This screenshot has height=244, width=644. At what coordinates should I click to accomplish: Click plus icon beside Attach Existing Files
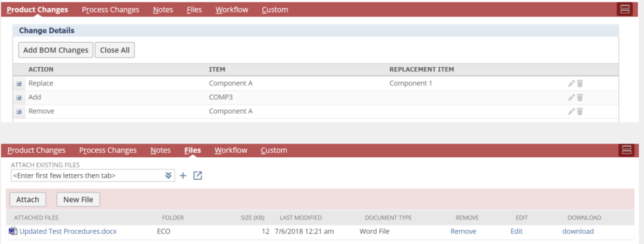183,176
